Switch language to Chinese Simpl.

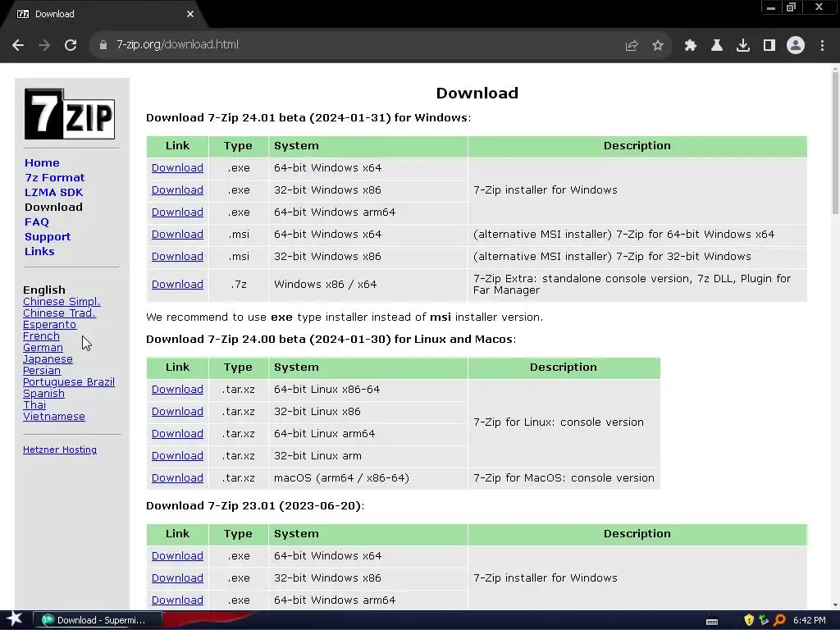(x=62, y=302)
